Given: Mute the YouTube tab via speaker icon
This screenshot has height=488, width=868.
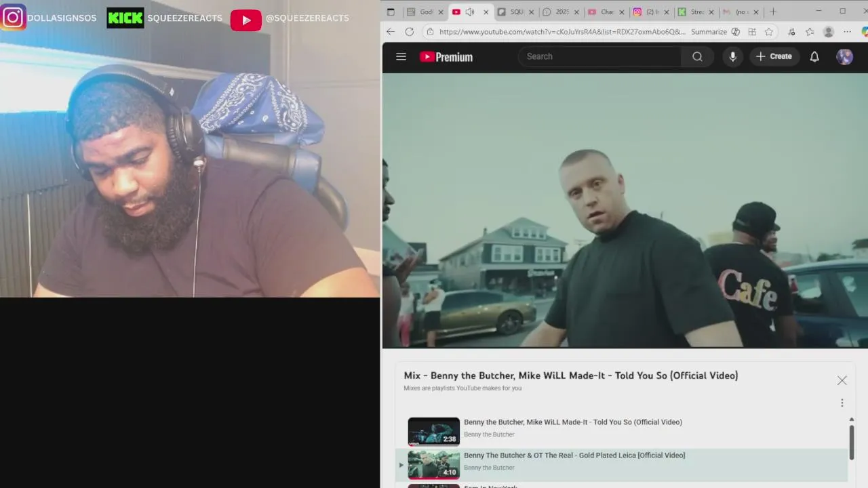Looking at the screenshot, I should click(x=470, y=12).
